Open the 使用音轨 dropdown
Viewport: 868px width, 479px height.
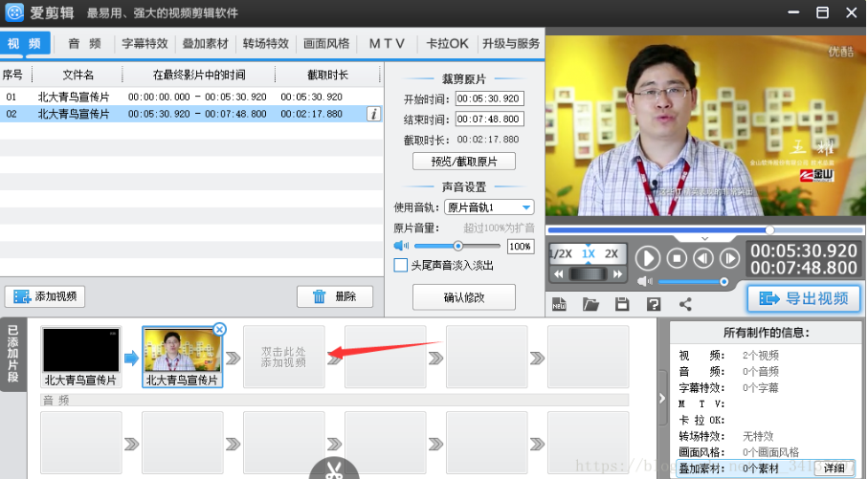tap(489, 207)
